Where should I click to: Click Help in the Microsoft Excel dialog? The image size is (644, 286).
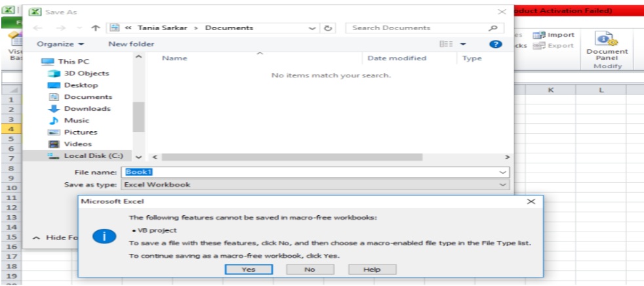pyautogui.click(x=372, y=270)
